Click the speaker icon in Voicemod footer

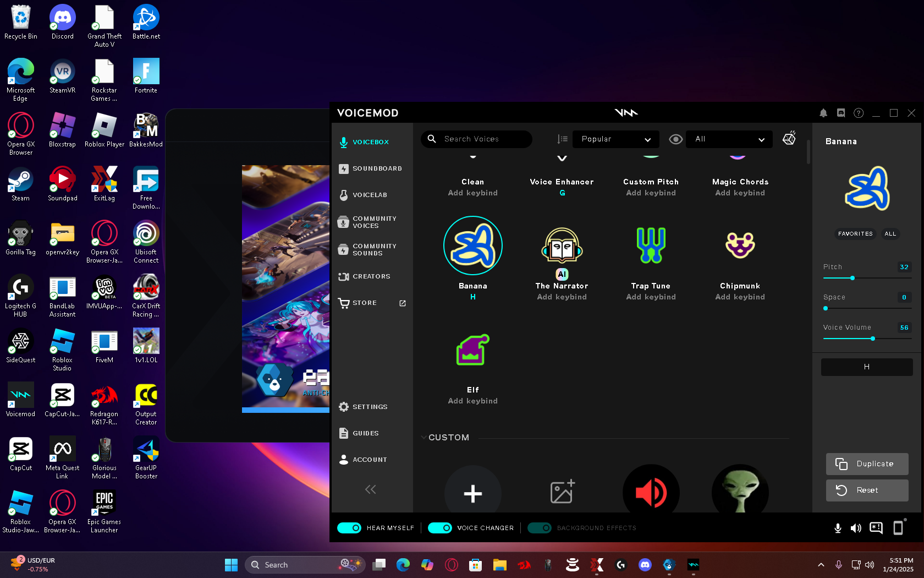point(856,528)
